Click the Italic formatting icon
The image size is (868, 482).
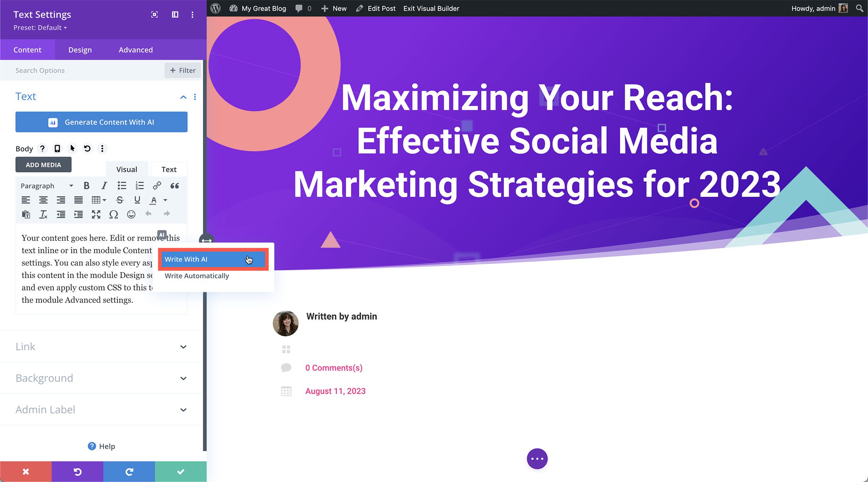[x=104, y=186]
